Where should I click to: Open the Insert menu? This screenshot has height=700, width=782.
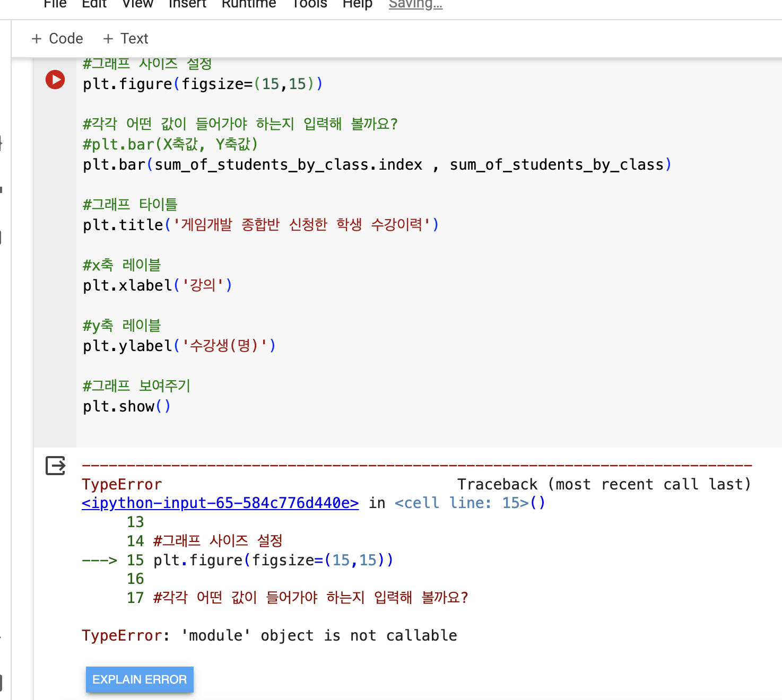point(187,4)
